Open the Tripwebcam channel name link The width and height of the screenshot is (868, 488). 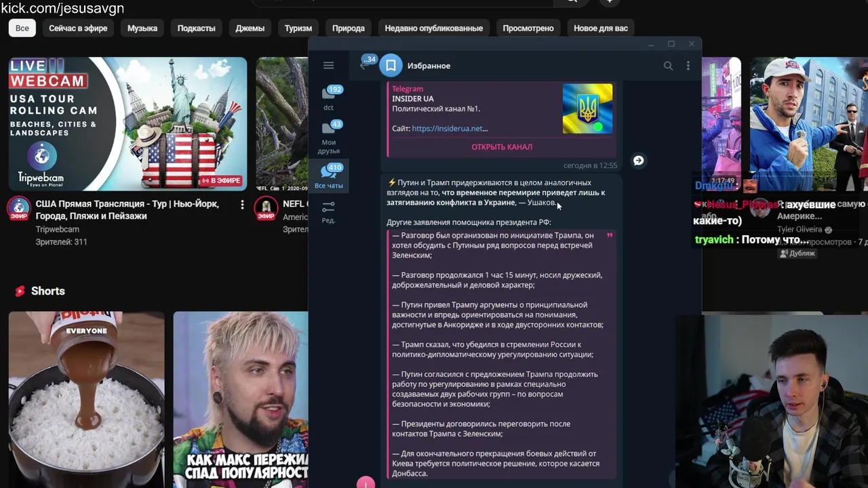(x=58, y=230)
